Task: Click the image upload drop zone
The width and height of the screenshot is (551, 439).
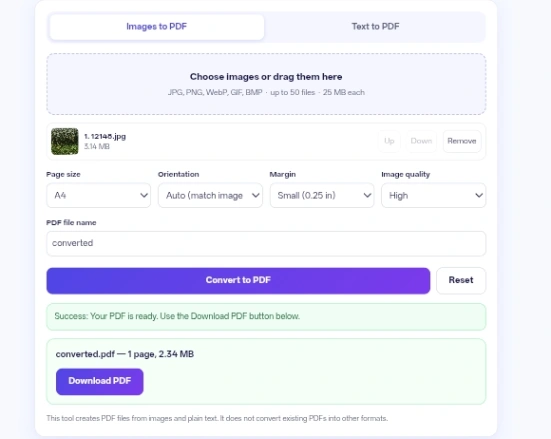Action: coord(266,84)
